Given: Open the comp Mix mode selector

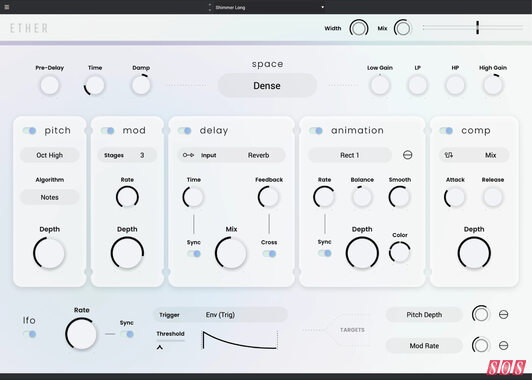Looking at the screenshot, I should pos(474,155).
